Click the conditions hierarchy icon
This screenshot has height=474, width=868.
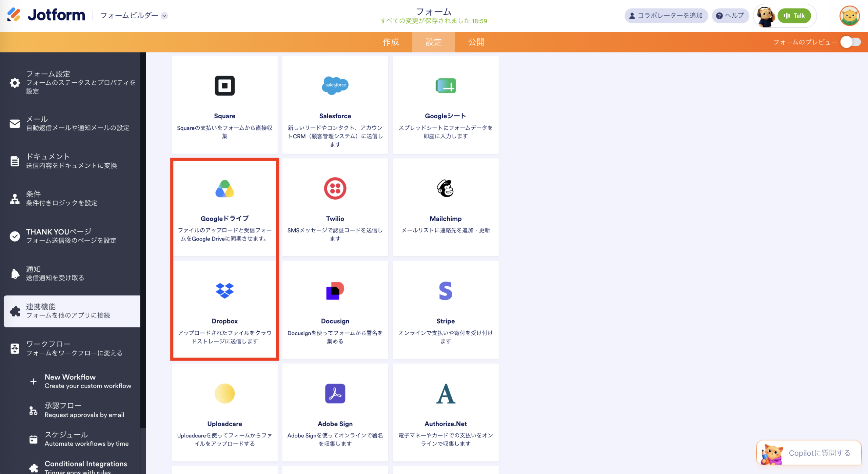(x=15, y=199)
